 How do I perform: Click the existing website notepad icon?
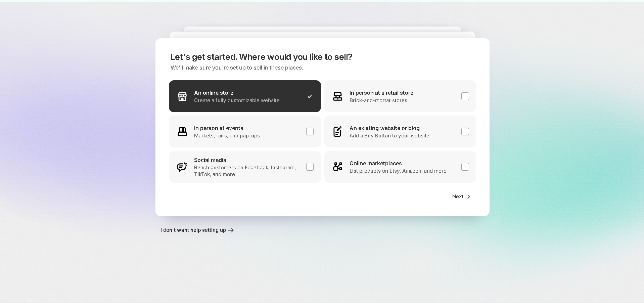point(337,132)
